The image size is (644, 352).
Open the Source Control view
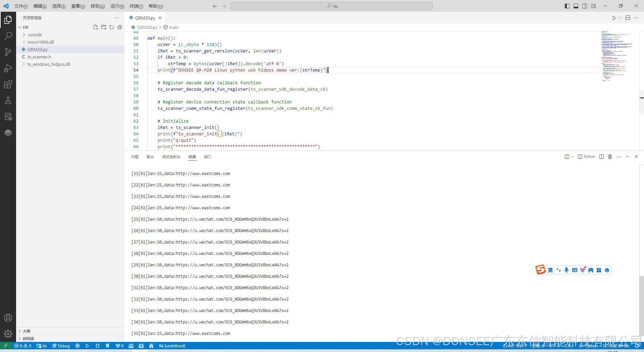pyautogui.click(x=8, y=52)
